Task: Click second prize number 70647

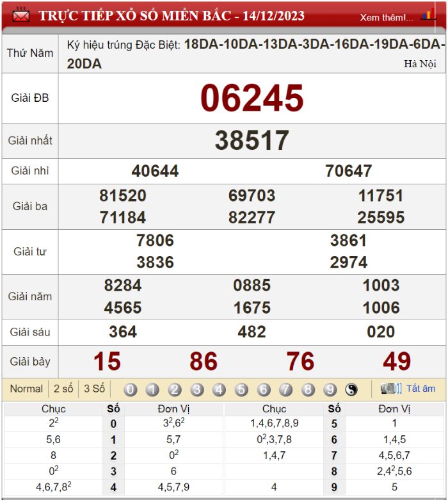Action: pos(349,171)
